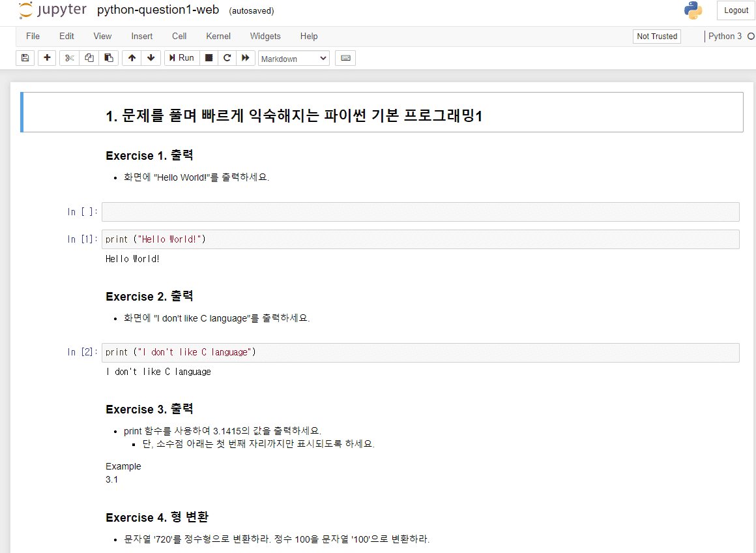
Task: Click the print Hello World code cell
Action: 420,239
